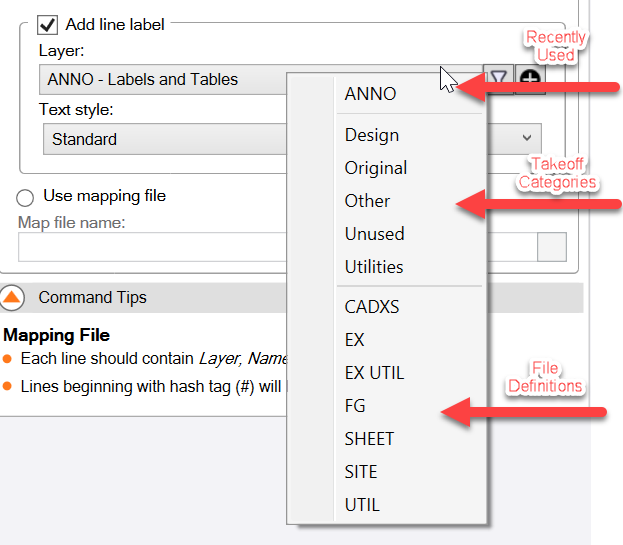Image resolution: width=623 pixels, height=545 pixels.
Task: Click the layer filter funnel icon
Action: 498,79
